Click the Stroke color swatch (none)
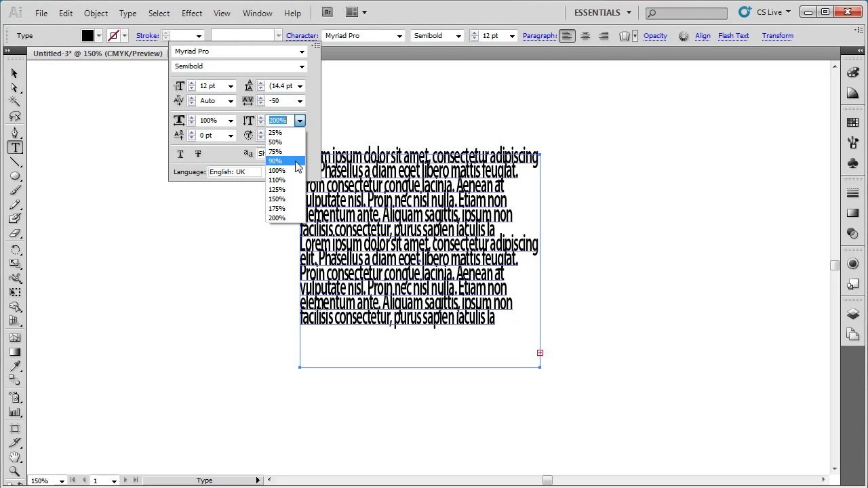 coord(113,36)
